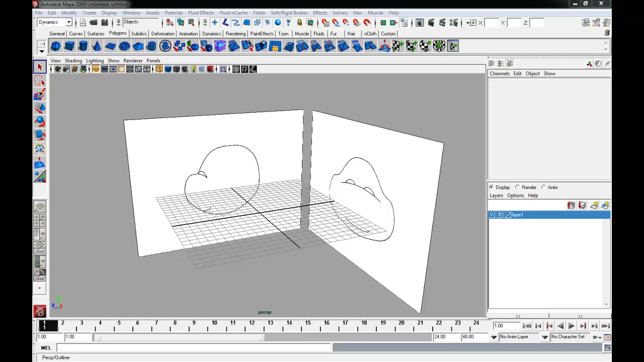The height and width of the screenshot is (362, 644).
Task: Expand the No Character Set dropdown
Action: click(572, 337)
